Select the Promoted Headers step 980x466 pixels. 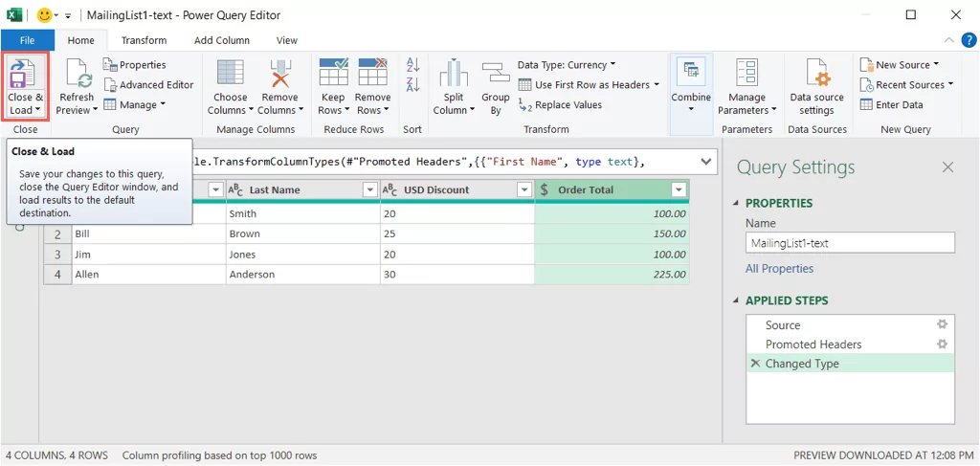[x=813, y=344]
